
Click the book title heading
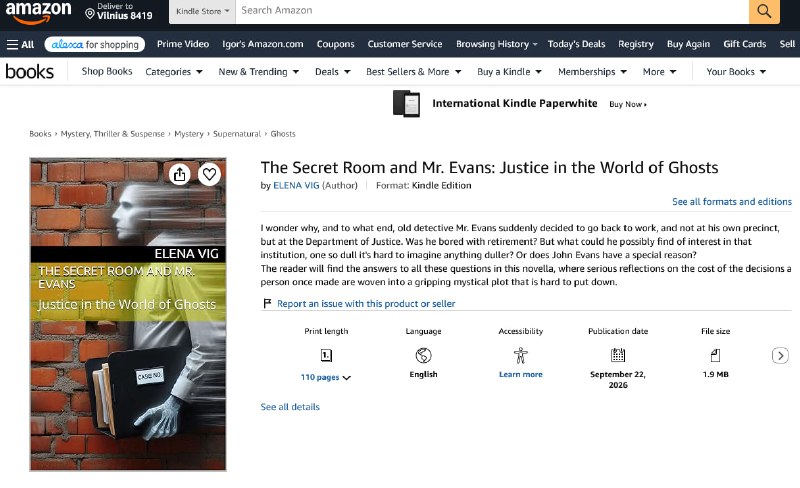click(x=489, y=167)
